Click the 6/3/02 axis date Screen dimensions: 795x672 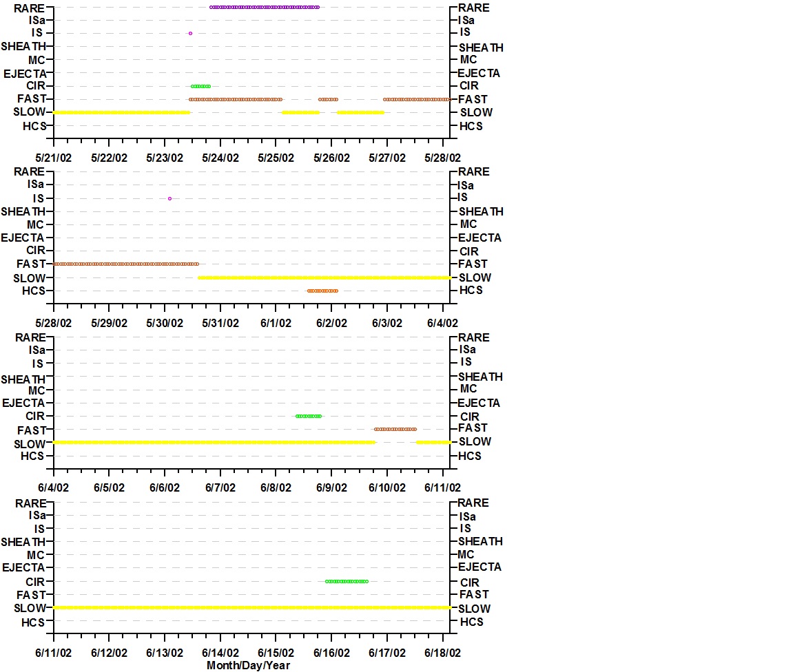387,323
